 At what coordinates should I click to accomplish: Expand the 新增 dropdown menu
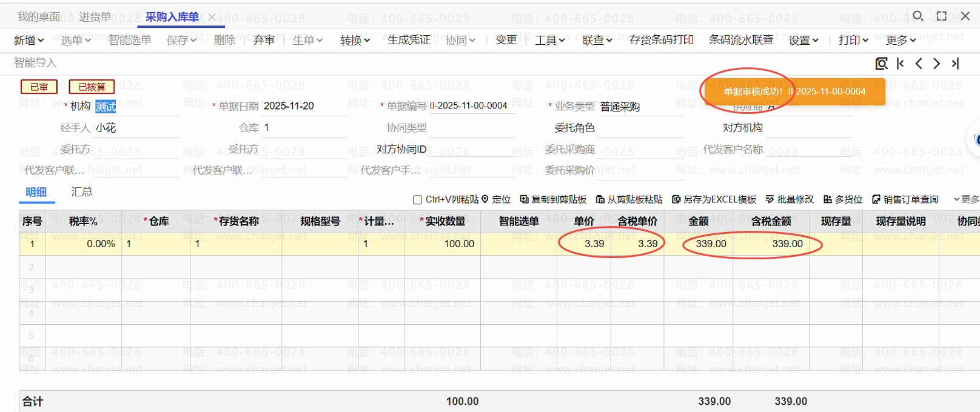point(29,40)
